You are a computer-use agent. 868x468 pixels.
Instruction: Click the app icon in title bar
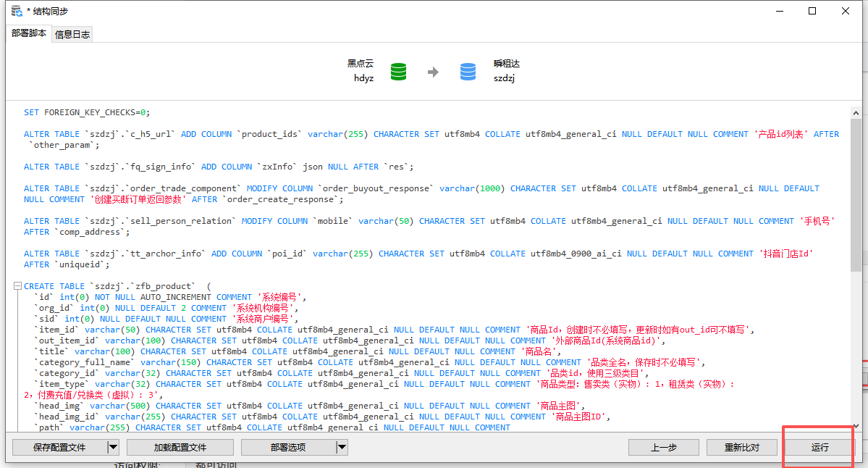tap(16, 11)
